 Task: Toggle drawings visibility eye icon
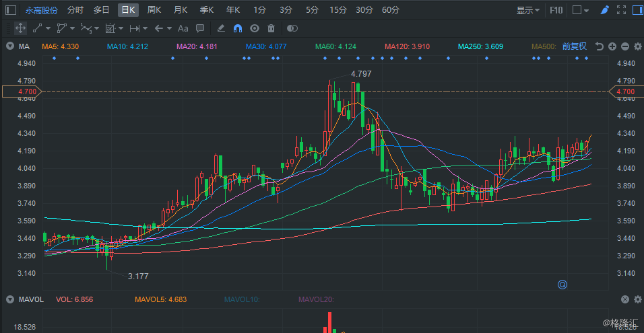coord(255,28)
